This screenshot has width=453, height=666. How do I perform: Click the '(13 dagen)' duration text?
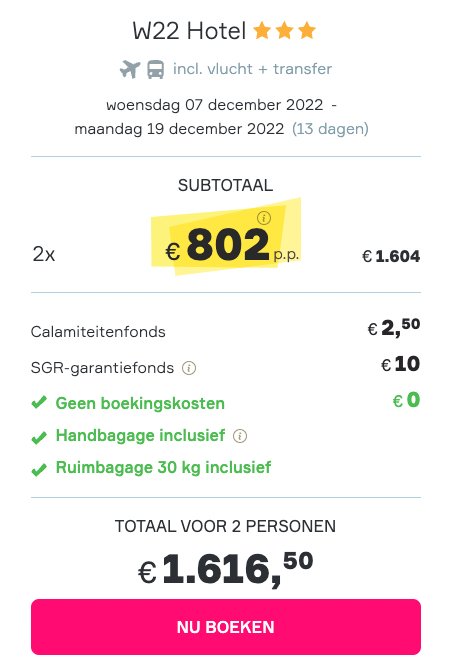330,129
